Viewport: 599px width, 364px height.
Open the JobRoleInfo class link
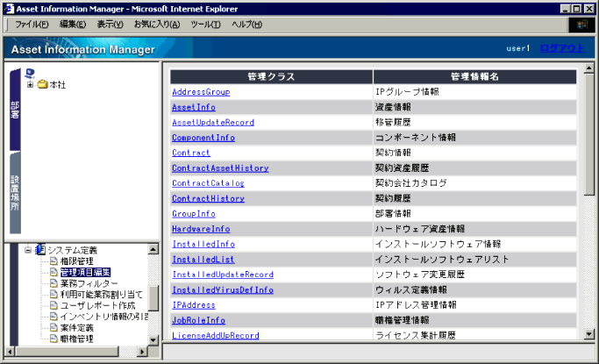coord(199,320)
